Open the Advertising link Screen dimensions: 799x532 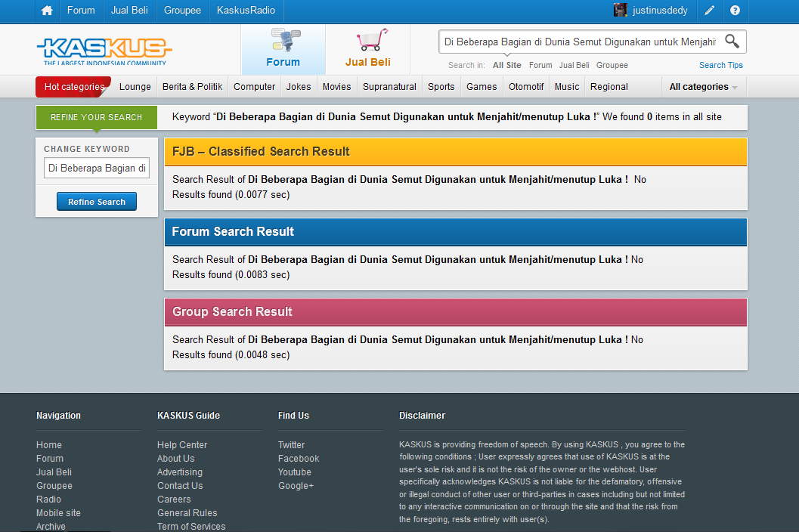pyautogui.click(x=180, y=472)
